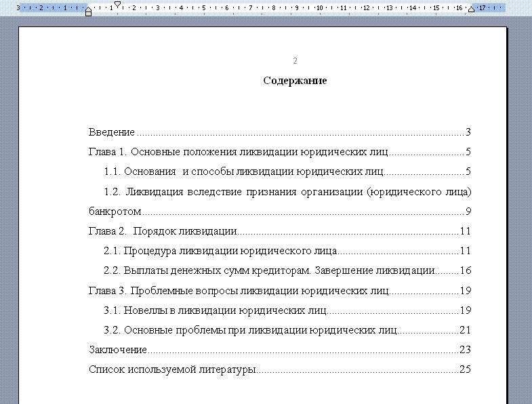Screen dimensions: 532x404
Task: Click the first line indent marker on ruler
Action: tap(117, 5)
